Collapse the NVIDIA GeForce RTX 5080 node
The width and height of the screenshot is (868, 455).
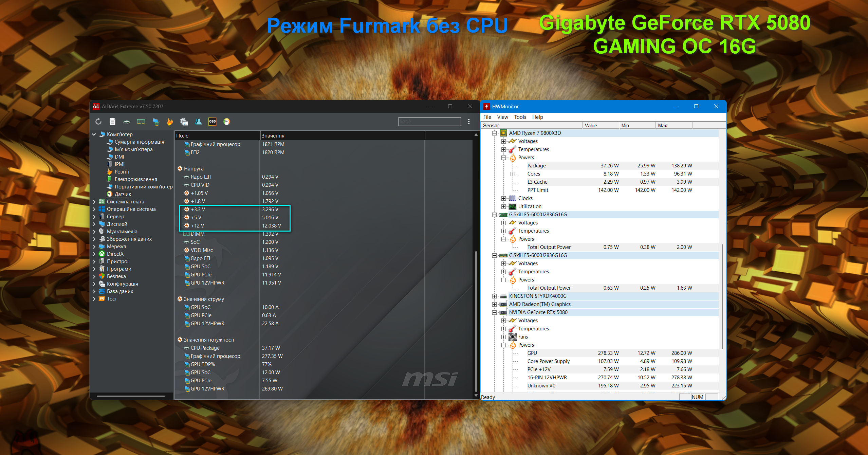(x=495, y=312)
